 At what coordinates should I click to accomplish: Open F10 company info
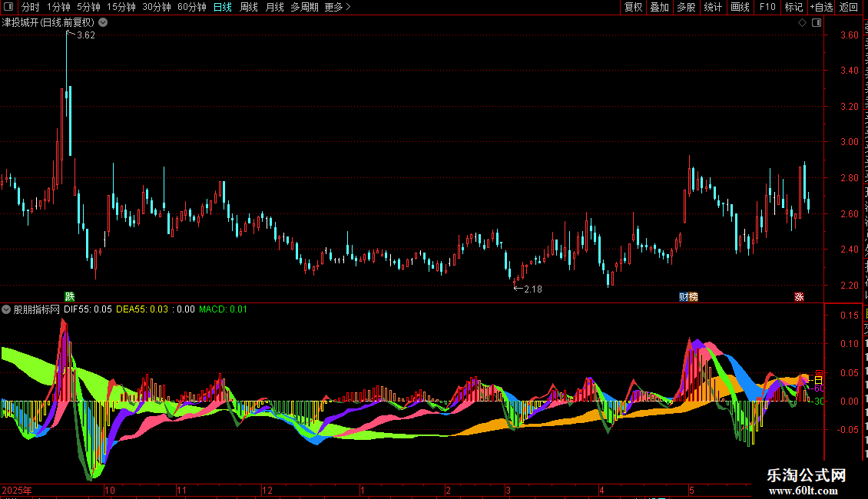pyautogui.click(x=767, y=7)
